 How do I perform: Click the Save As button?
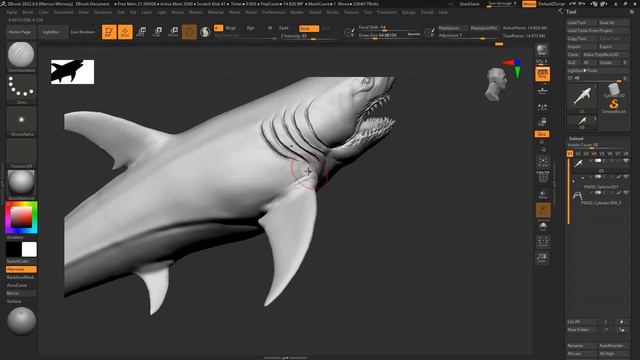pyautogui.click(x=613, y=23)
